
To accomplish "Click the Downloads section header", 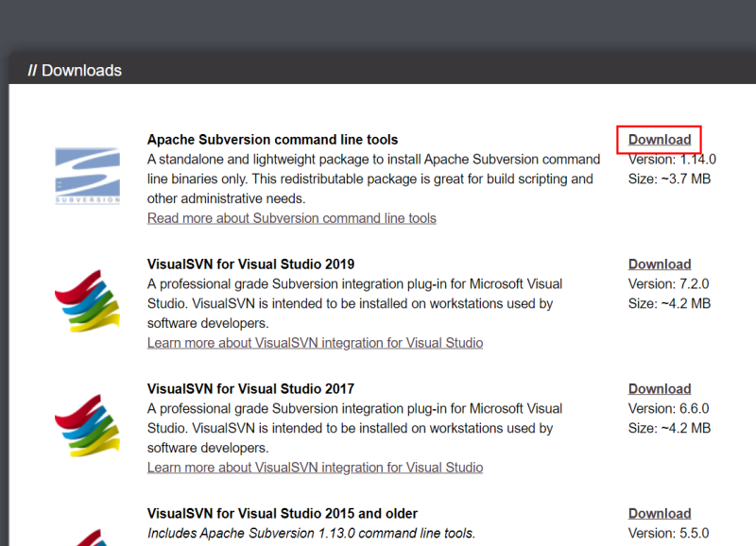I will pyautogui.click(x=76, y=71).
